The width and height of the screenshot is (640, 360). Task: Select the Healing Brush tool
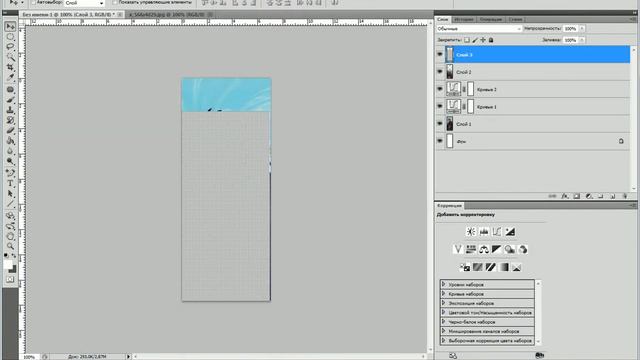(11, 90)
